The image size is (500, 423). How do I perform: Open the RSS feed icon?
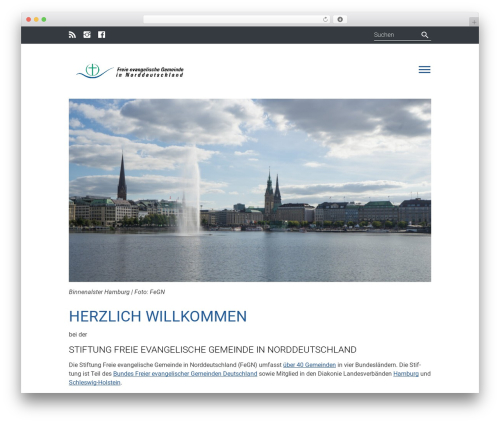point(72,35)
